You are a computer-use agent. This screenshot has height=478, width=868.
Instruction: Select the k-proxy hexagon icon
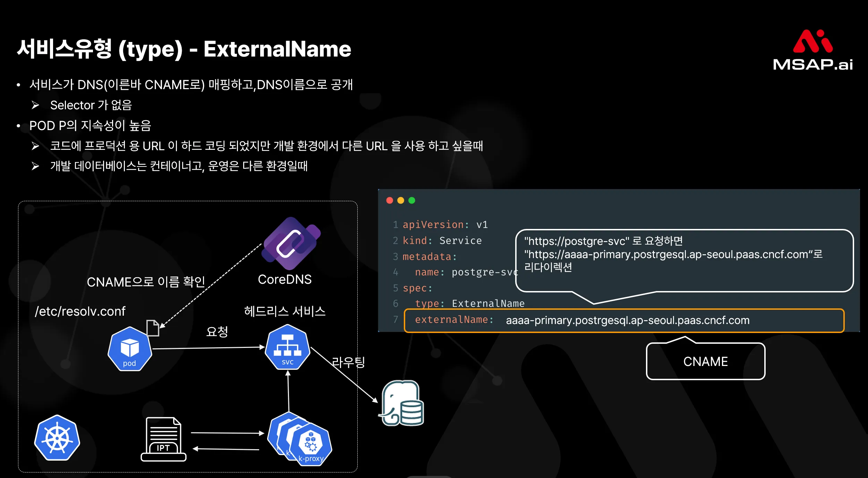coord(311,445)
